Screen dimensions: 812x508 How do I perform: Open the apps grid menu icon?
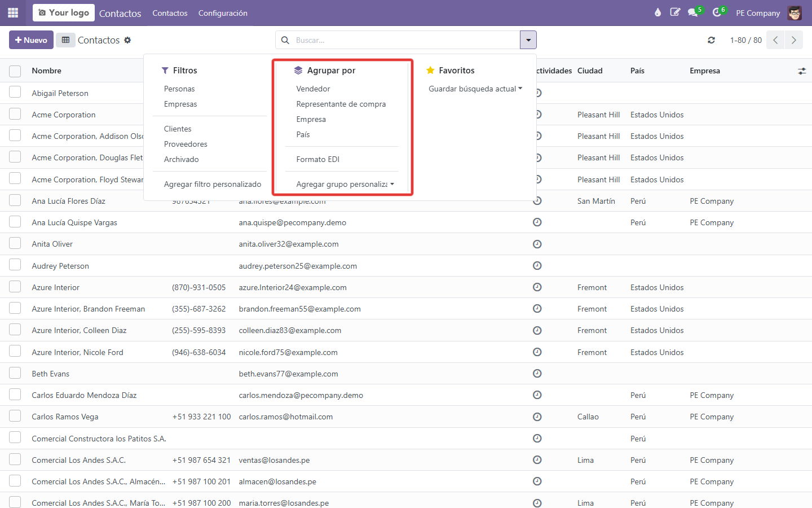(13, 12)
